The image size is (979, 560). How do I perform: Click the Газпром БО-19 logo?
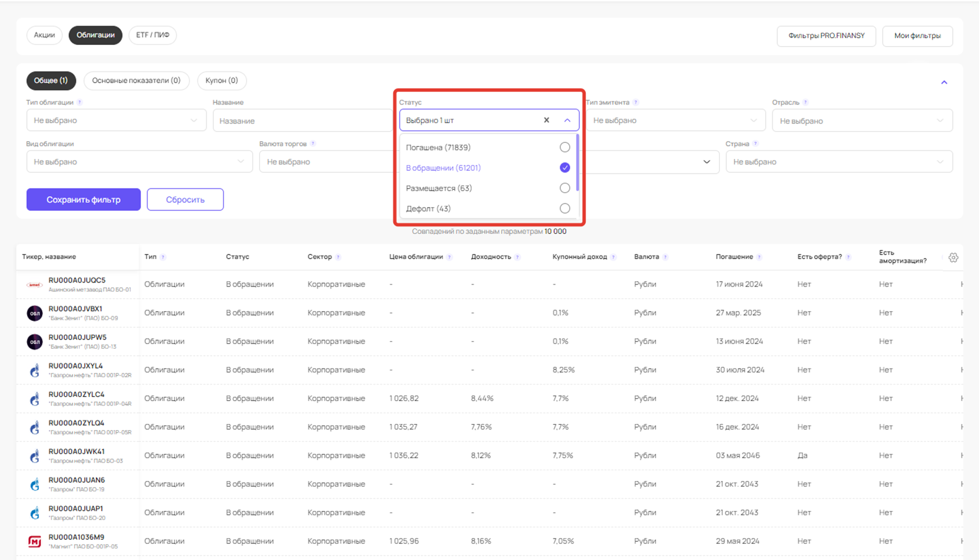[x=35, y=484]
